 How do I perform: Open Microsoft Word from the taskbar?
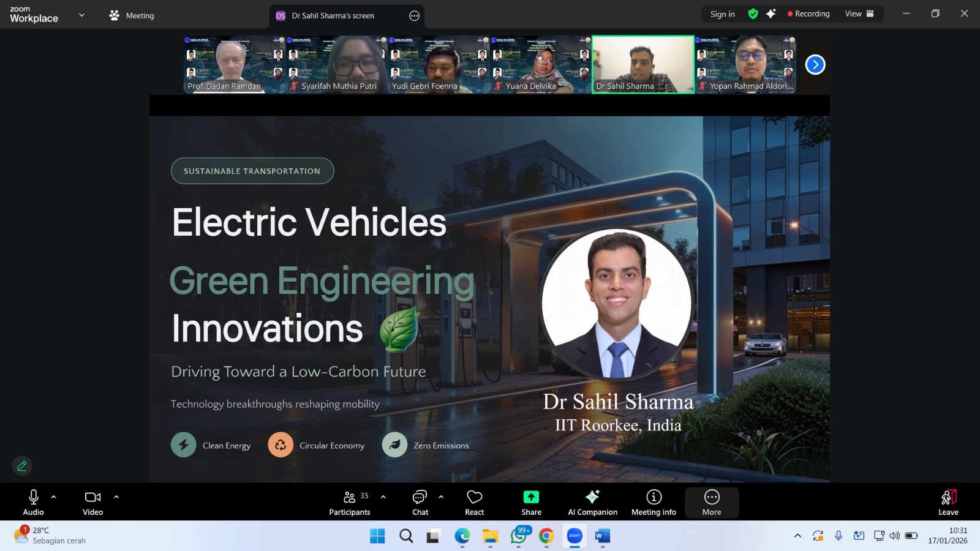pos(602,536)
